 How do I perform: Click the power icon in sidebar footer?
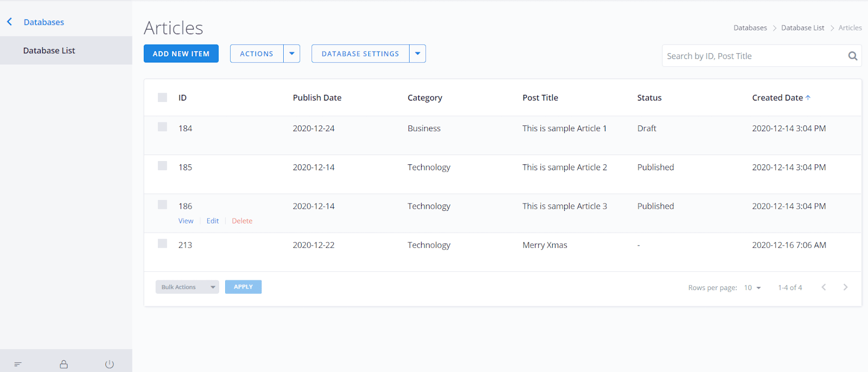point(109,364)
